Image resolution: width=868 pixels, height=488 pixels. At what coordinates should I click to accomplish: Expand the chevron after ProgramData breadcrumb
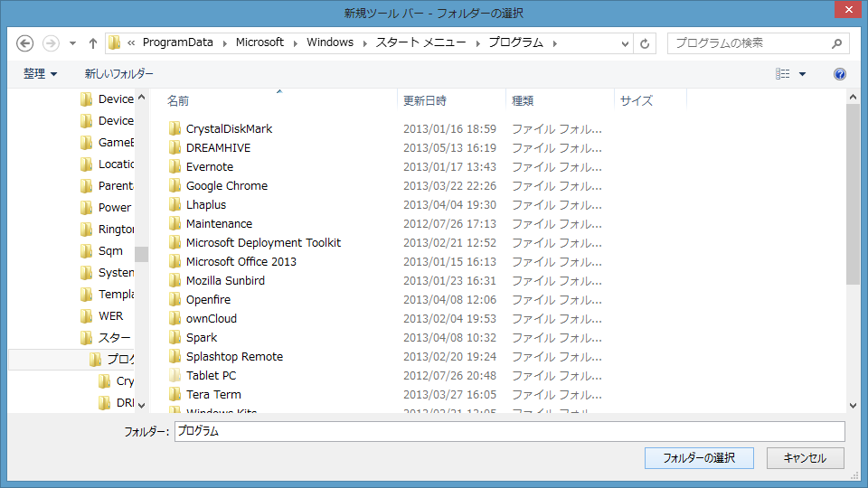coord(225,43)
